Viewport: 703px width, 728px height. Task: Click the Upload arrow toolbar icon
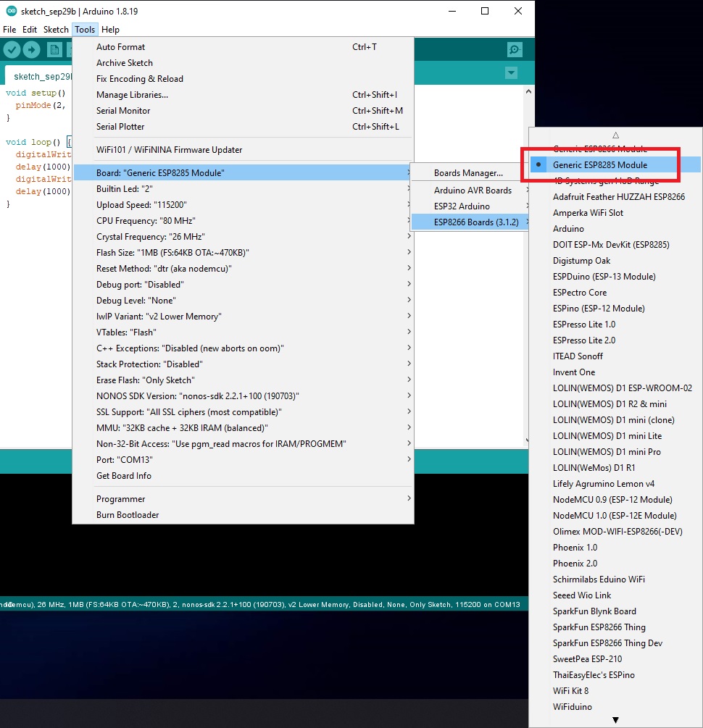31,49
